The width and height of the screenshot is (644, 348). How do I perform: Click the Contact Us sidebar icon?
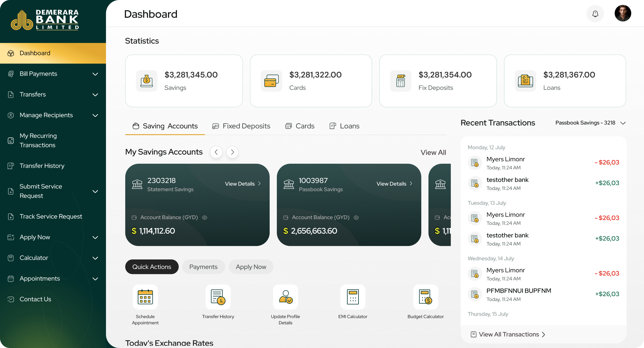(11, 299)
